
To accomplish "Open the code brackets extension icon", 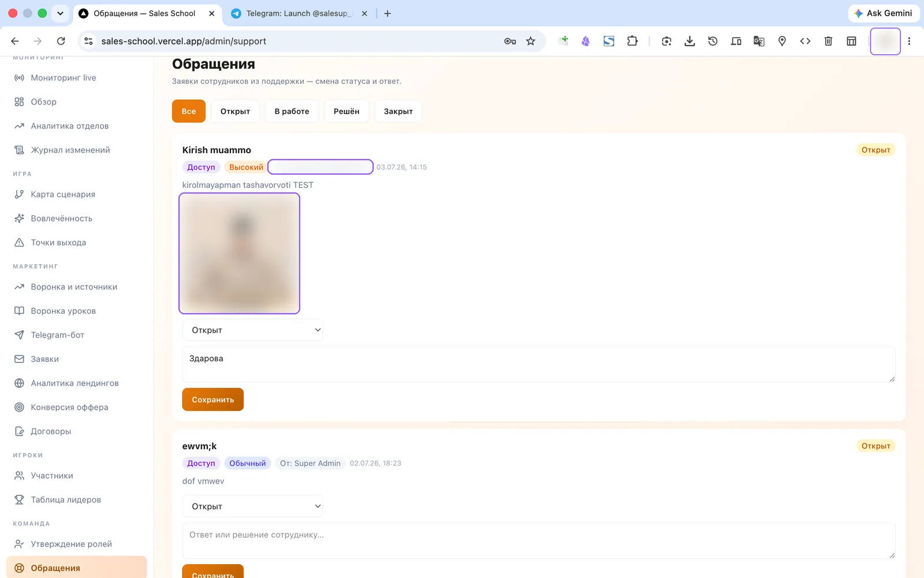I will pos(805,41).
